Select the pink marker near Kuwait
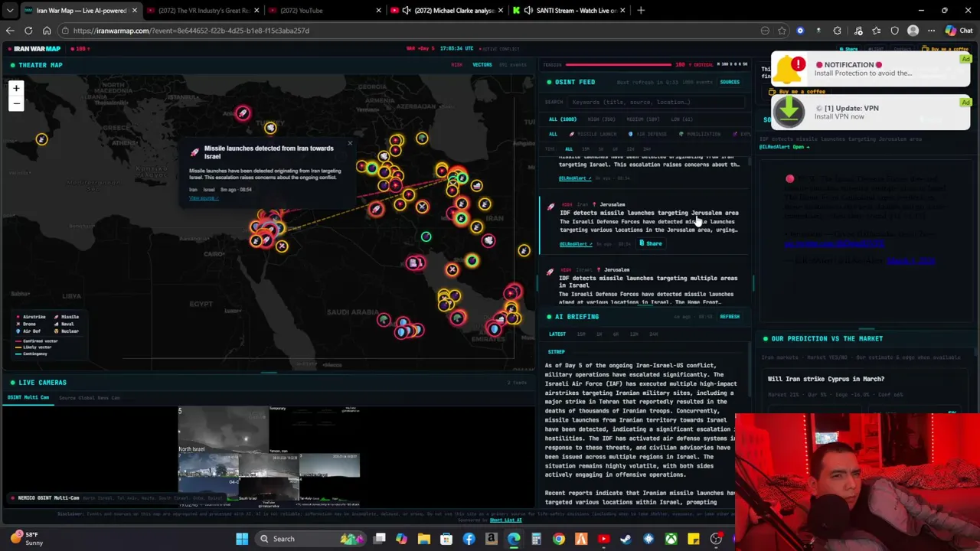This screenshot has height=551, width=980. pos(415,263)
